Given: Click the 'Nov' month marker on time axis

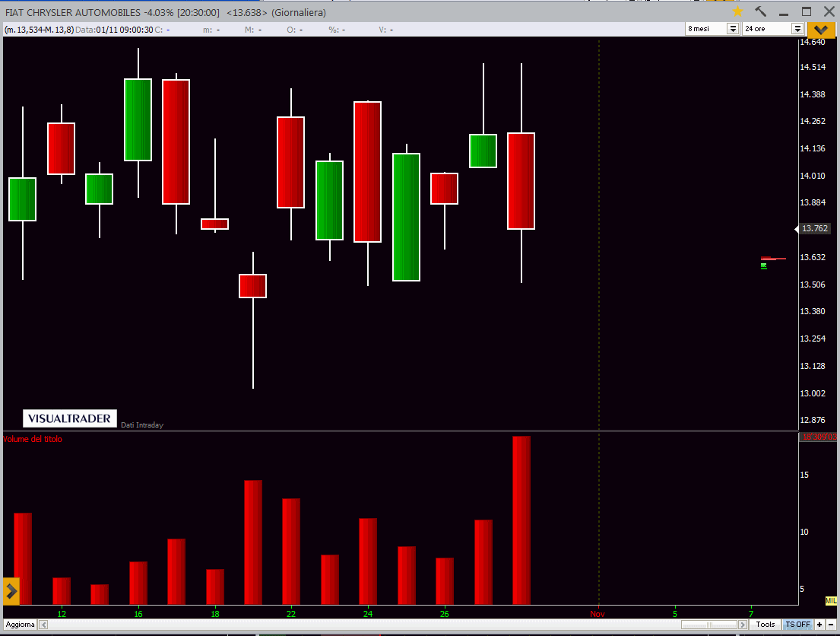Looking at the screenshot, I should 598,614.
